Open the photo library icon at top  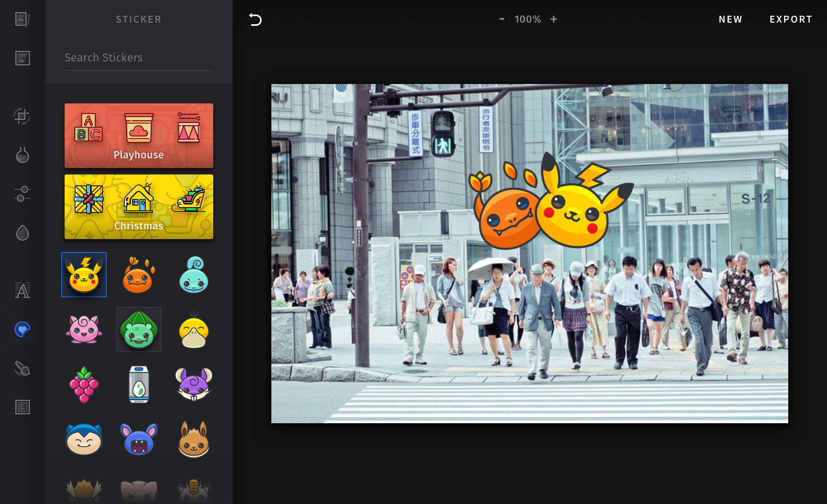click(x=22, y=19)
